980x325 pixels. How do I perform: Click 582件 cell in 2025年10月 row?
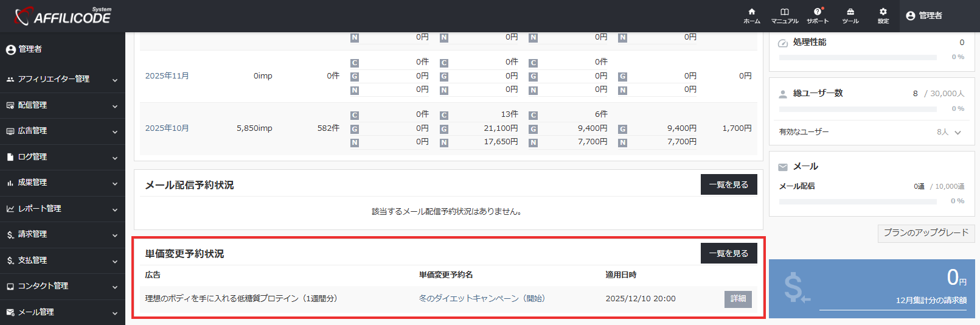pos(328,128)
